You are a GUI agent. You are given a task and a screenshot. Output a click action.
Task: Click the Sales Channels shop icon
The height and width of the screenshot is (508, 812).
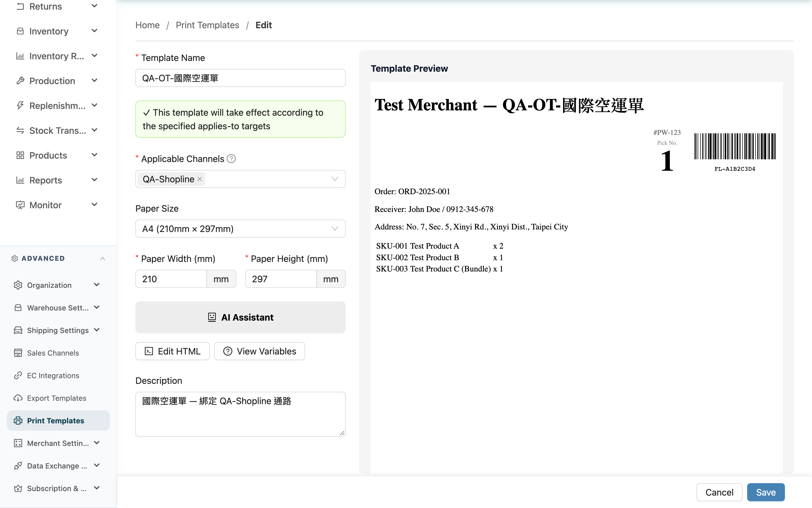point(18,353)
